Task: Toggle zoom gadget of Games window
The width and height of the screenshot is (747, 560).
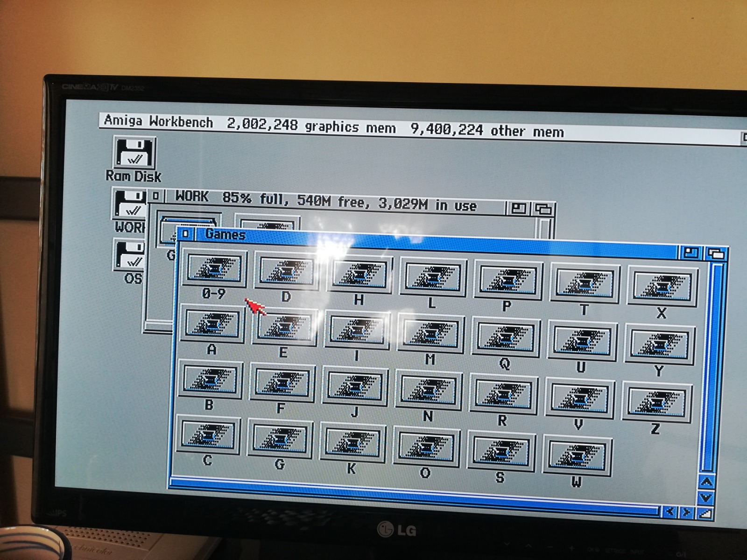Action: point(691,253)
